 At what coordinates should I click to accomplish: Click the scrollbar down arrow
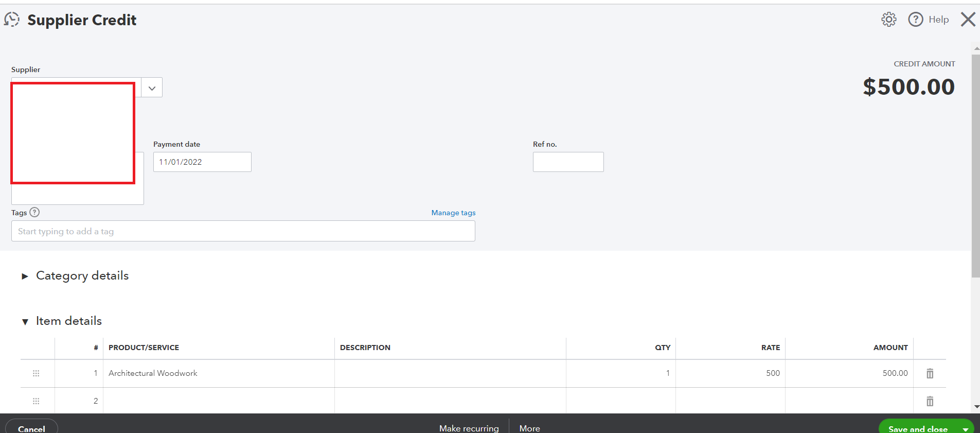tap(976, 407)
